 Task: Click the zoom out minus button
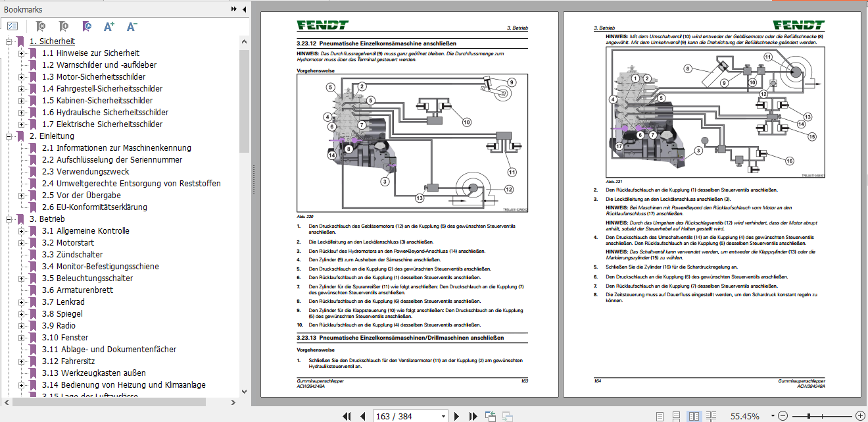(x=783, y=416)
